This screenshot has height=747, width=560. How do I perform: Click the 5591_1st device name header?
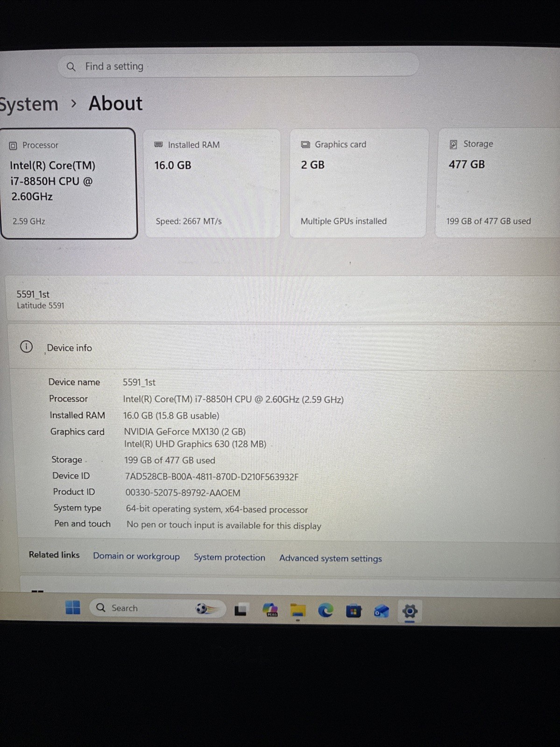click(x=33, y=294)
